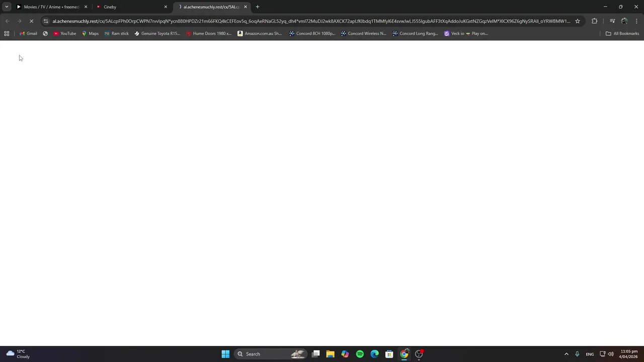Open the tab search dropdown
The image size is (644, 362).
[x=7, y=7]
